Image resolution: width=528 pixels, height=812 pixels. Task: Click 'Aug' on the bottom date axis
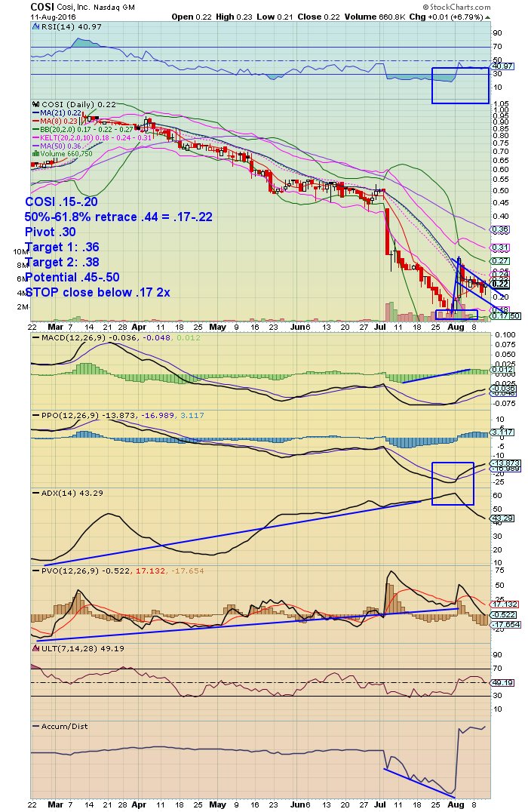click(x=456, y=804)
